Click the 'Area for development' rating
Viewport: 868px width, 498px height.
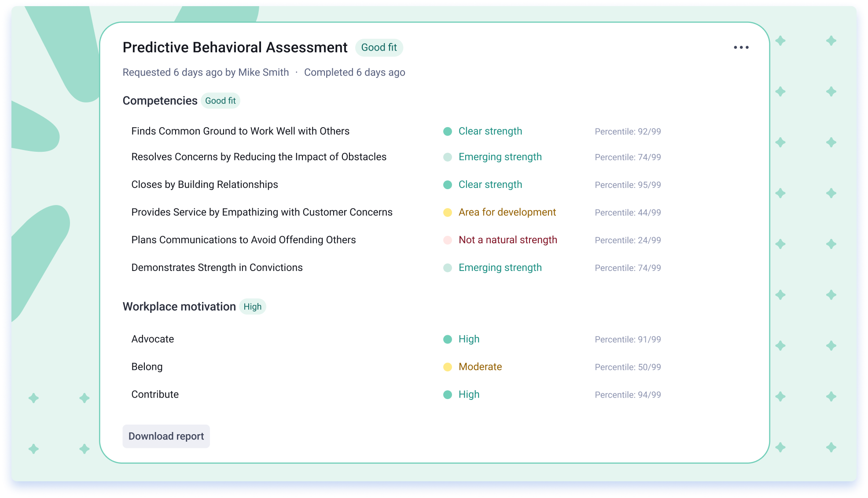(507, 212)
